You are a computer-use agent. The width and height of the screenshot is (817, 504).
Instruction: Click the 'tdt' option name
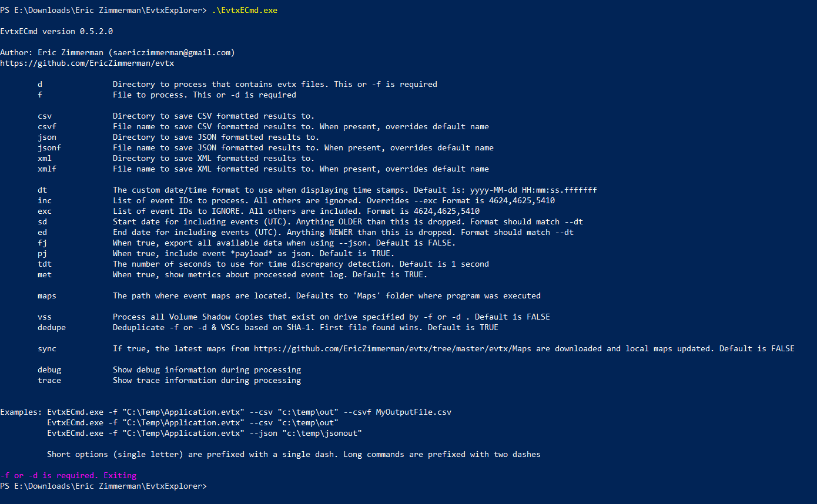pyautogui.click(x=45, y=264)
